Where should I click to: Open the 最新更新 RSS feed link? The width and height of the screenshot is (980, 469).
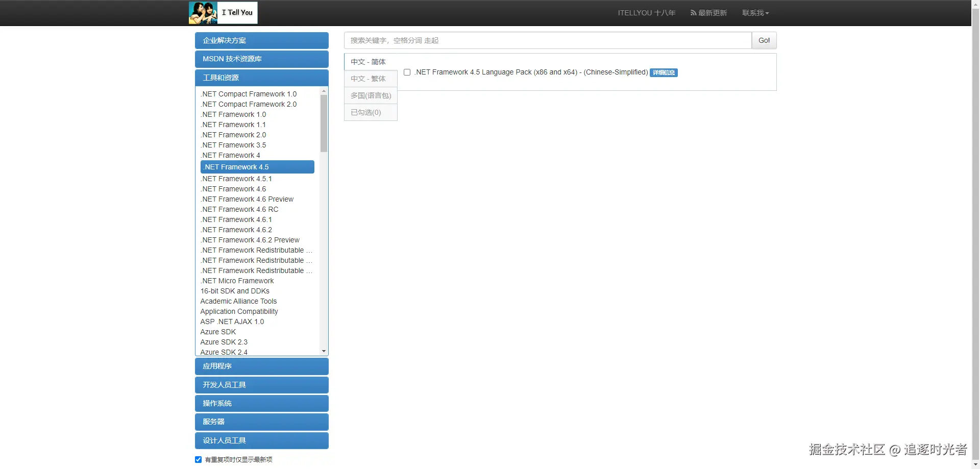(708, 13)
